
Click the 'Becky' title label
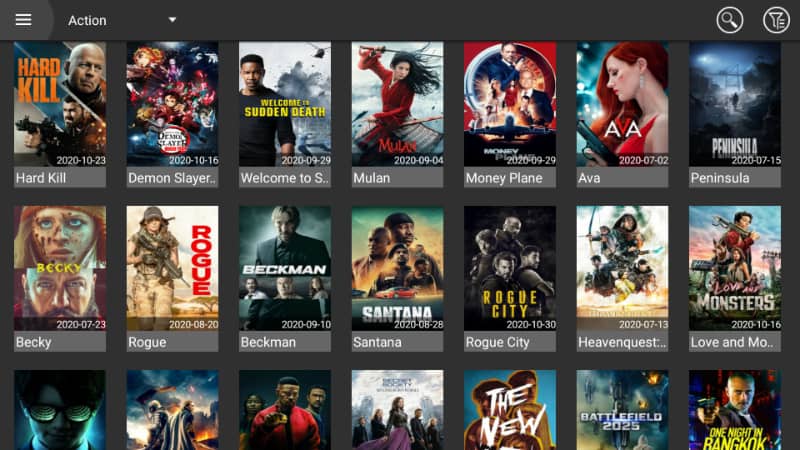[60, 342]
